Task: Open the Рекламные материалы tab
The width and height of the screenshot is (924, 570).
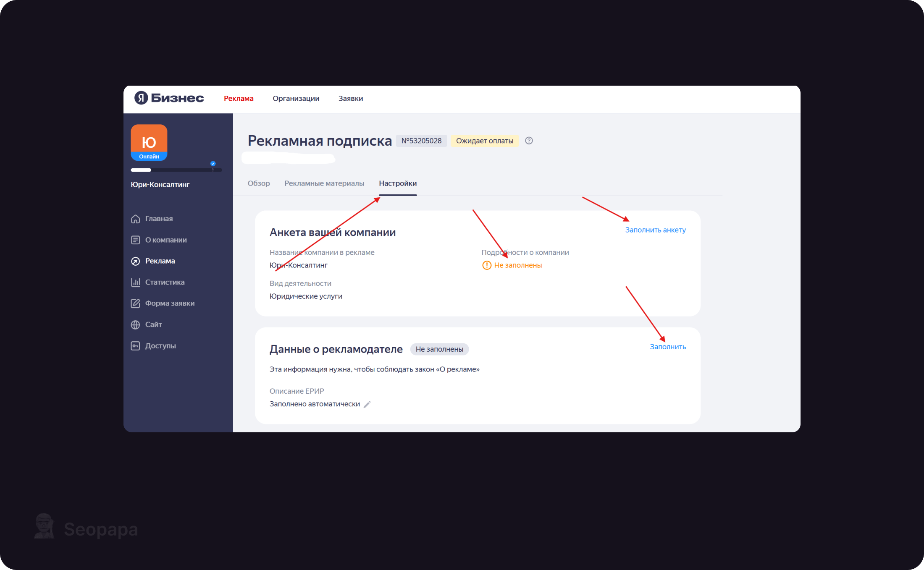Action: pos(324,183)
